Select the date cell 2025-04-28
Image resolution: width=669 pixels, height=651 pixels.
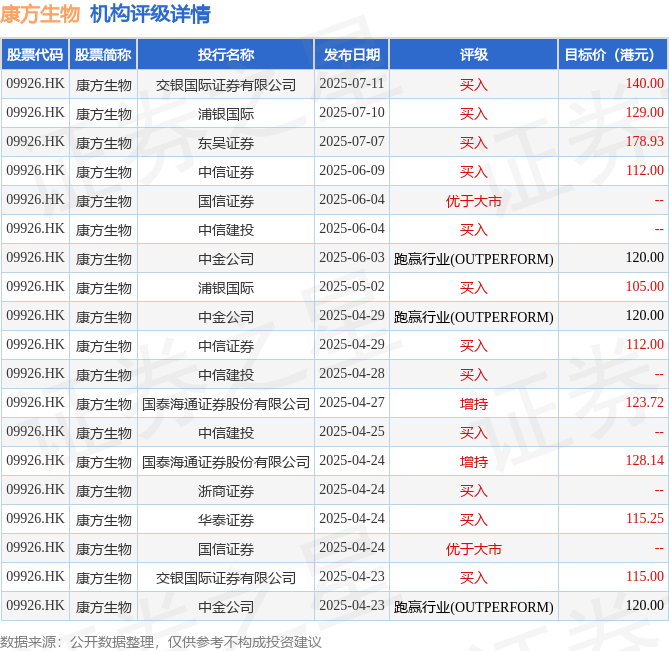click(x=352, y=374)
